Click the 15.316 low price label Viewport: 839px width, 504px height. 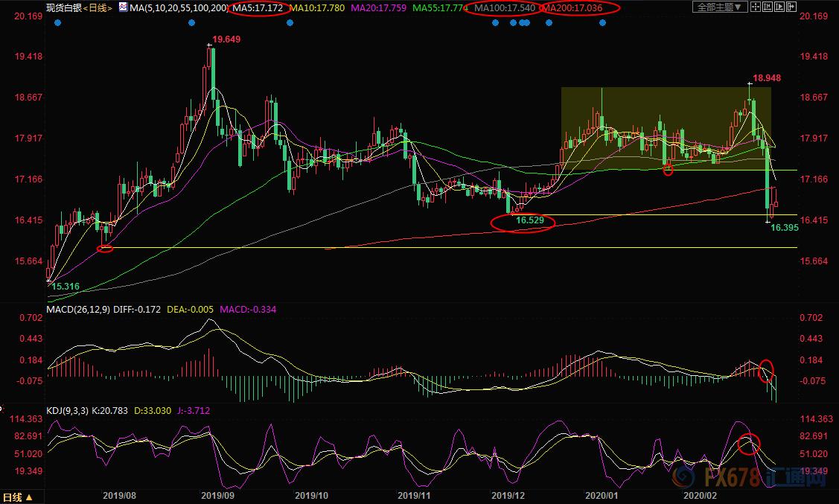pyautogui.click(x=66, y=286)
